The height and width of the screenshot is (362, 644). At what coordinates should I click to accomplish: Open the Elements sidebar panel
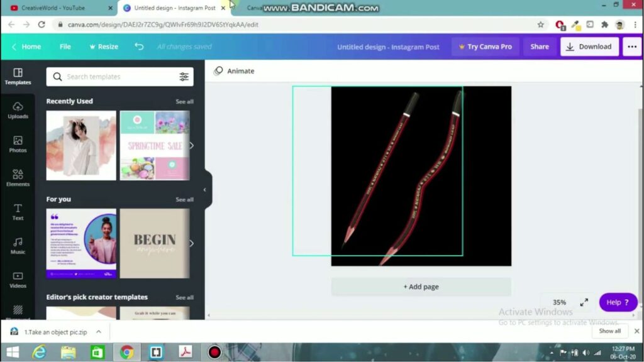click(18, 178)
